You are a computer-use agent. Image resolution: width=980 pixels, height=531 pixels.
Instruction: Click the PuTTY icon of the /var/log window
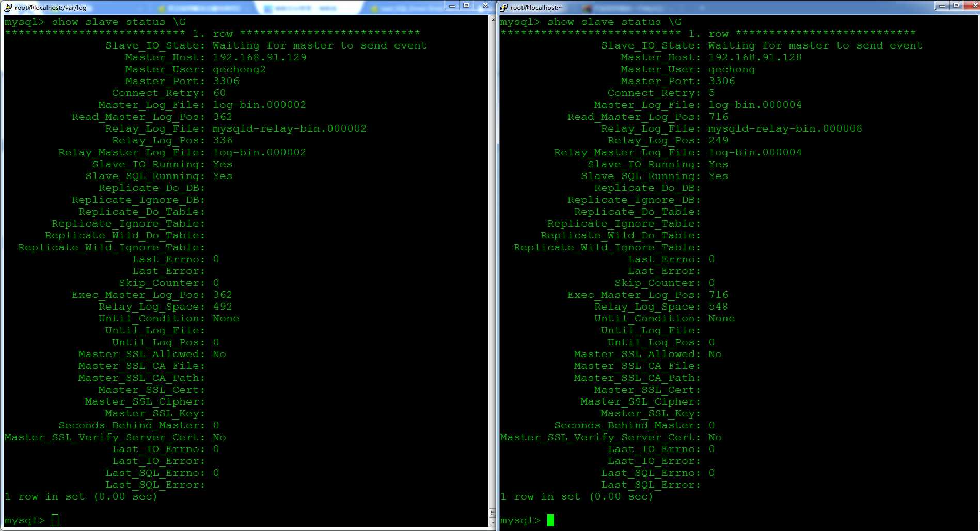click(x=8, y=7)
